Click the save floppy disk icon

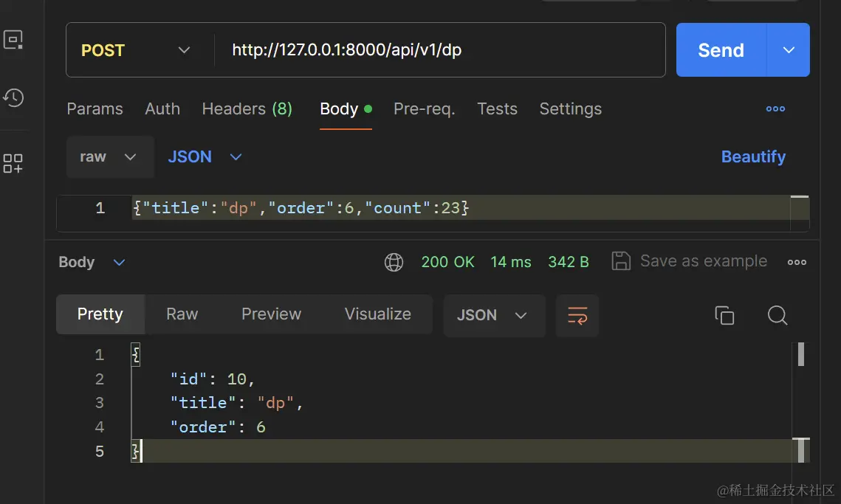coord(620,261)
